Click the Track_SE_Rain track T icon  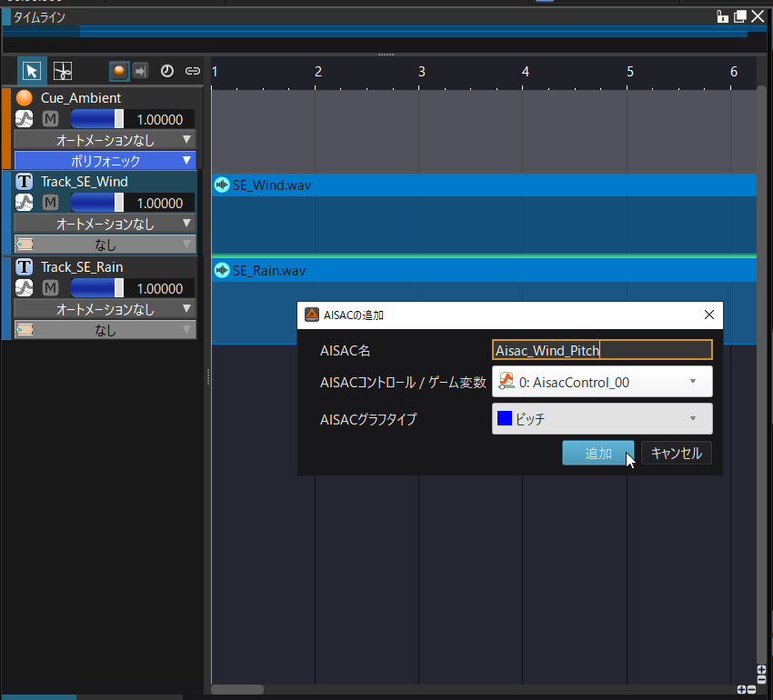coord(25,266)
